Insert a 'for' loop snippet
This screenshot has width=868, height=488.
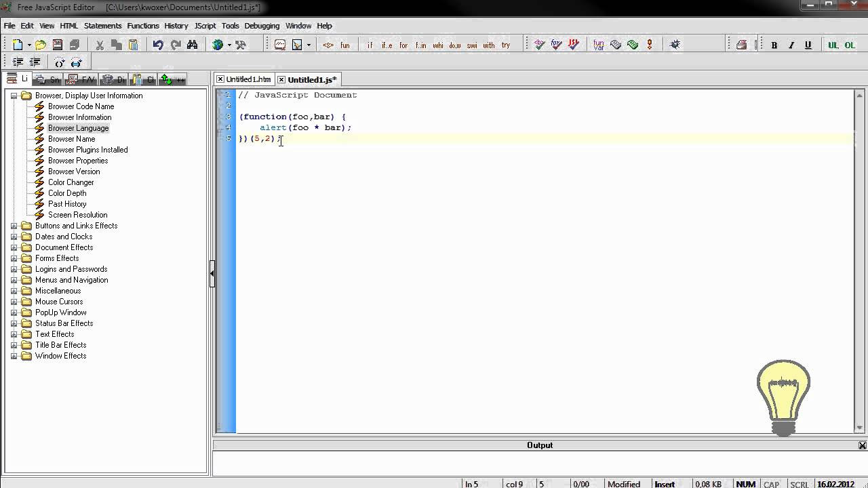click(403, 45)
